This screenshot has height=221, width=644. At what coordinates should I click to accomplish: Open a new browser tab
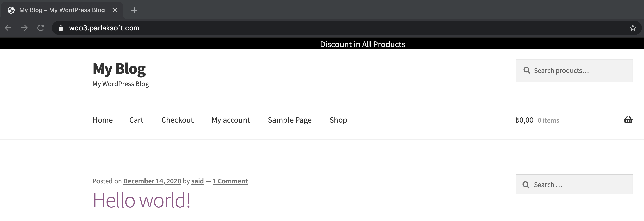(134, 10)
